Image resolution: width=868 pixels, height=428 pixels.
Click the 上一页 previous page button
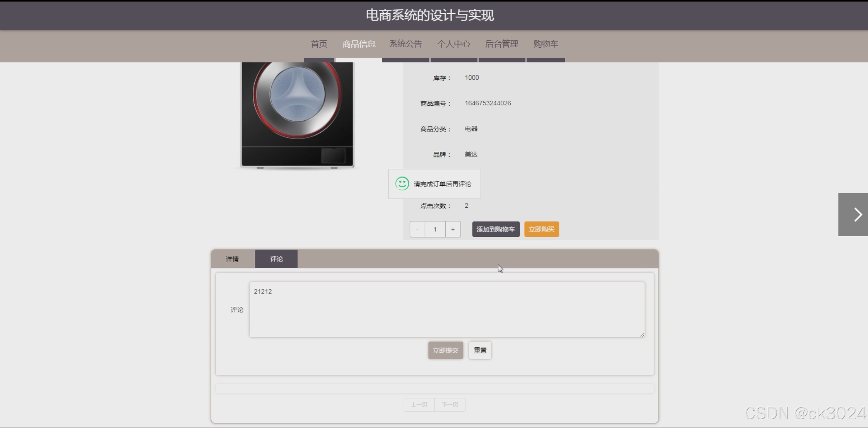[x=418, y=405]
